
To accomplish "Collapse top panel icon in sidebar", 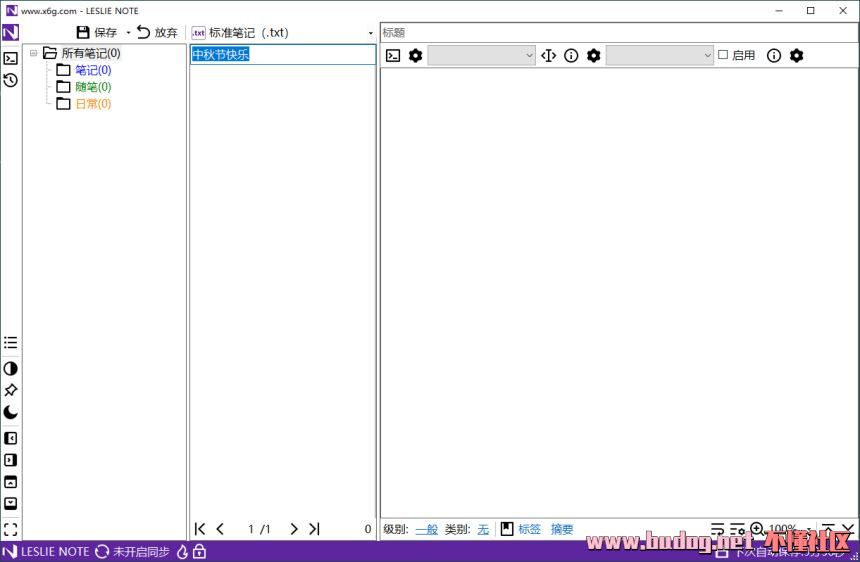I will pyautogui.click(x=10, y=482).
